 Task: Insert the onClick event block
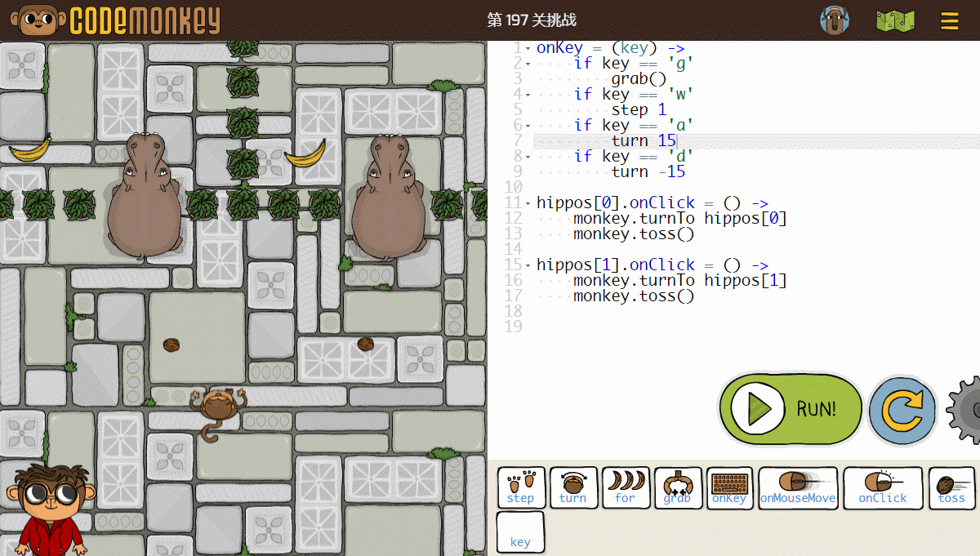(883, 487)
